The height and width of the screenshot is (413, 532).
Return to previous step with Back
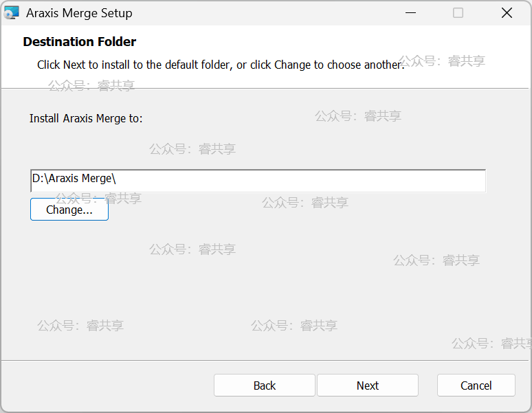(265, 386)
